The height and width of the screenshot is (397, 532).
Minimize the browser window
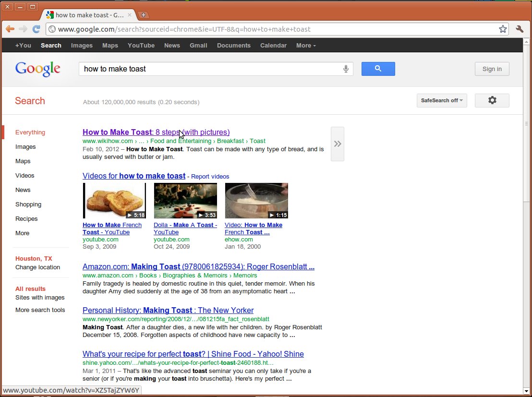[x=20, y=6]
